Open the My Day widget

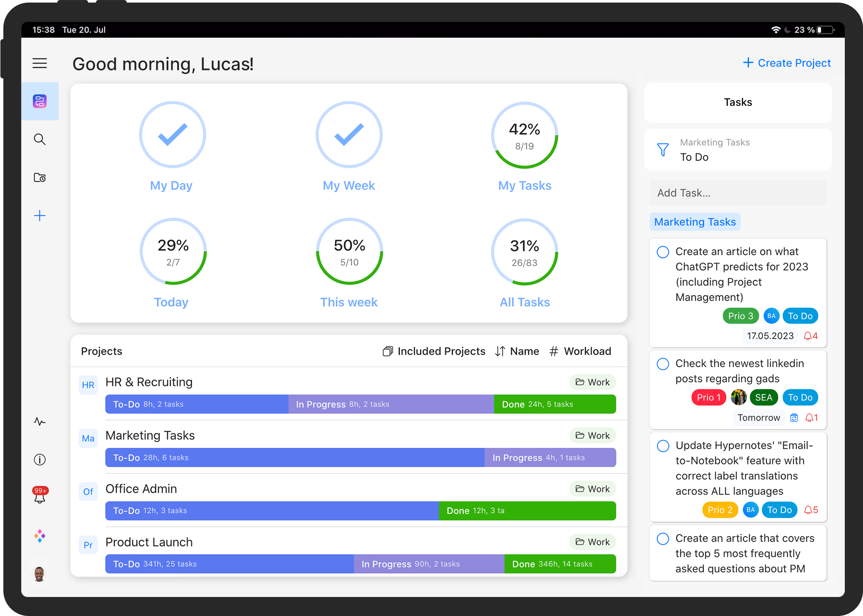tap(172, 147)
